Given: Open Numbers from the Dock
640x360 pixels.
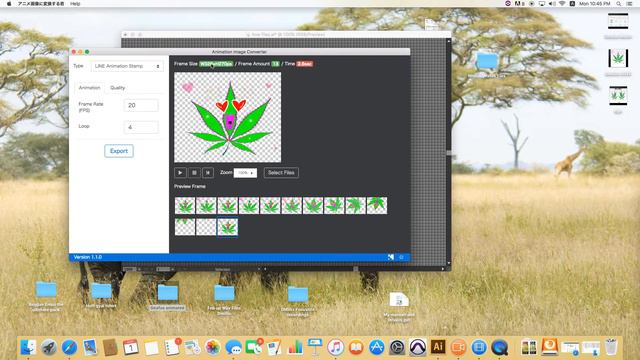Looking at the screenshot, I should (x=295, y=347).
